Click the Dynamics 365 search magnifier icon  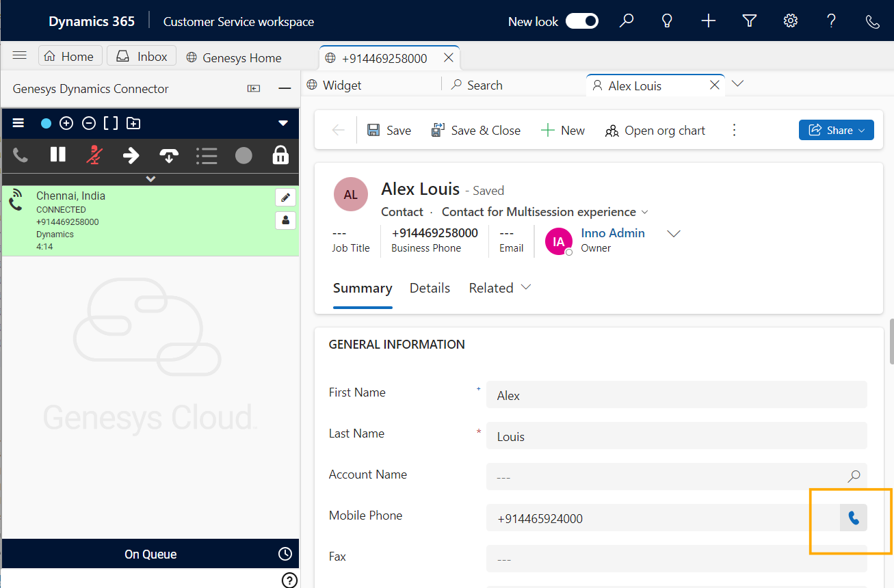[x=626, y=21]
